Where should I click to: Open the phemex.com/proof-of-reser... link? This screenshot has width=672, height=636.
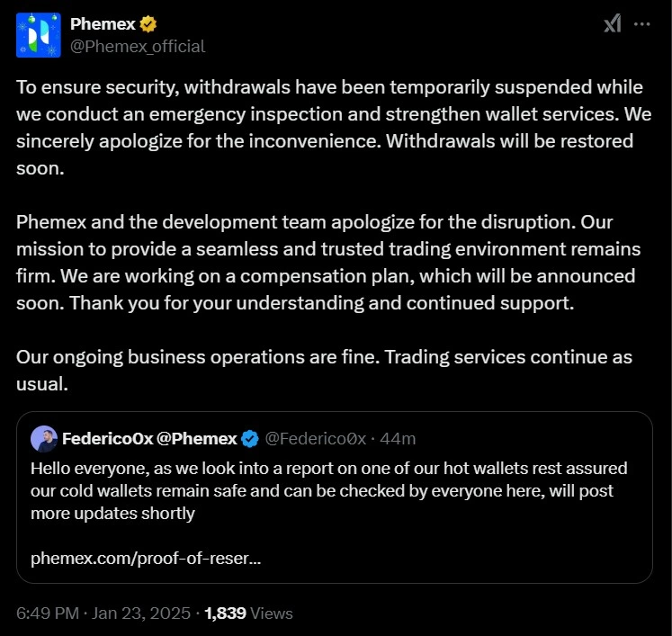[x=146, y=559]
